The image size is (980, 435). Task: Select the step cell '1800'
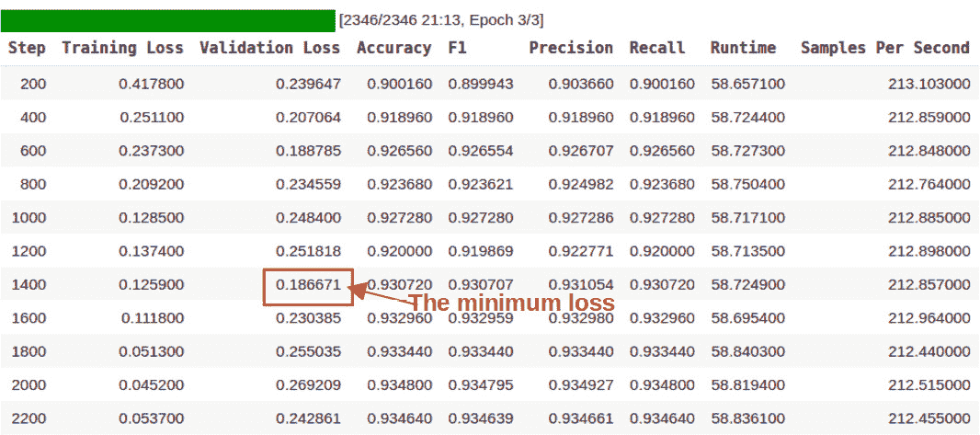[x=28, y=352]
